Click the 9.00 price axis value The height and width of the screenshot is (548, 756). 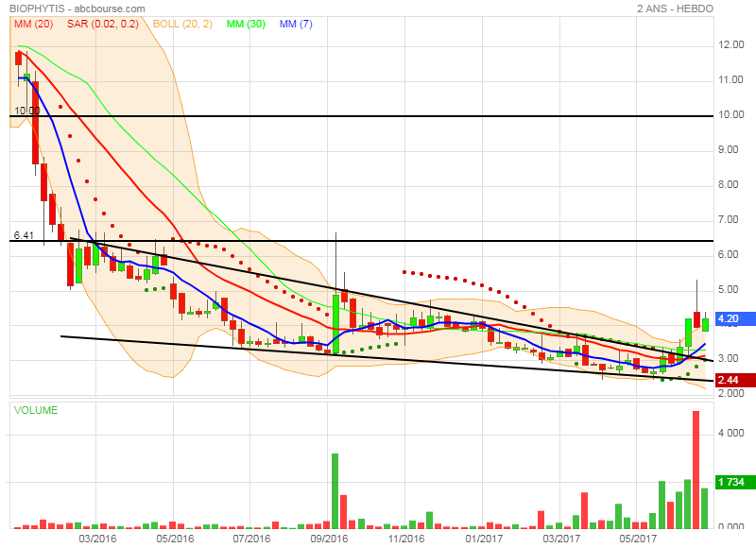tap(728, 150)
